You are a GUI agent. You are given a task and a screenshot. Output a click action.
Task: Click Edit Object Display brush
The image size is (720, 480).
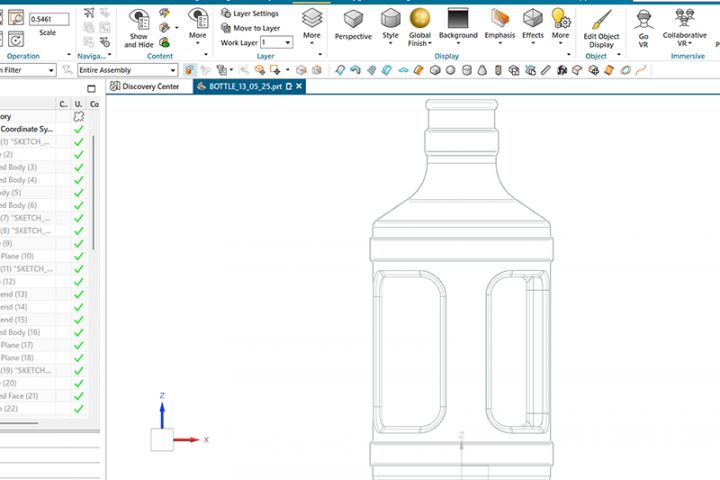click(601, 28)
